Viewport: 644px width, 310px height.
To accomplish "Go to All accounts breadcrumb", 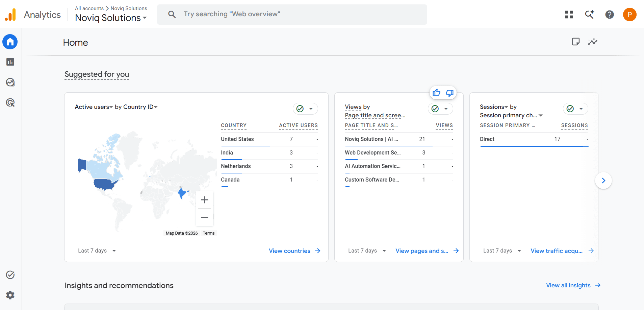I will (x=89, y=8).
